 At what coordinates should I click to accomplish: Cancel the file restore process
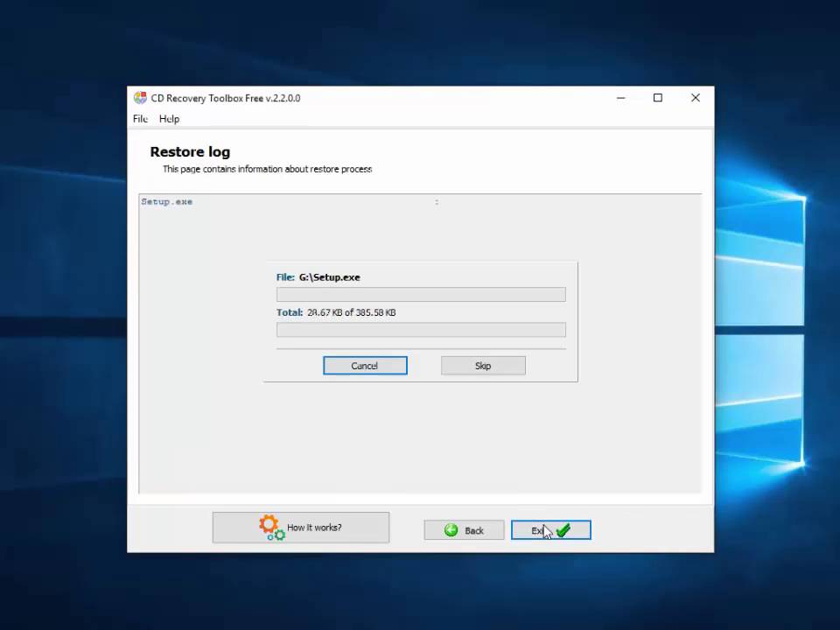365,366
